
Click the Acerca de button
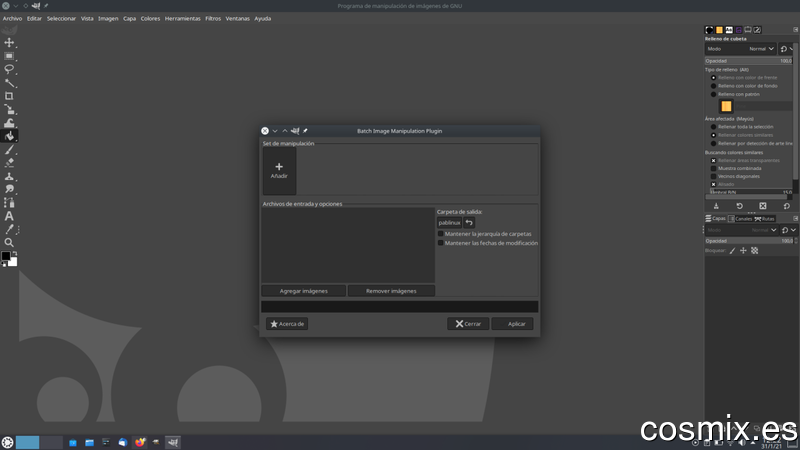point(287,324)
